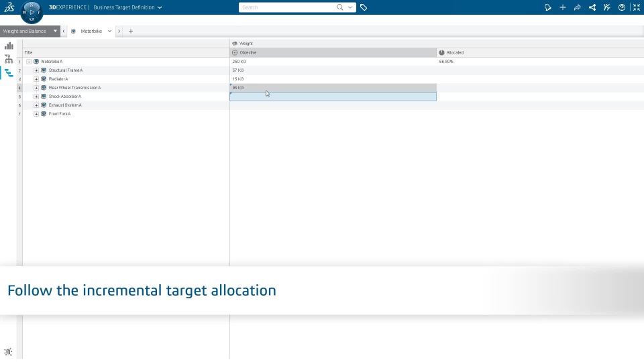Select the 250 KG objective cell
The width and height of the screenshot is (644, 362).
tap(333, 62)
